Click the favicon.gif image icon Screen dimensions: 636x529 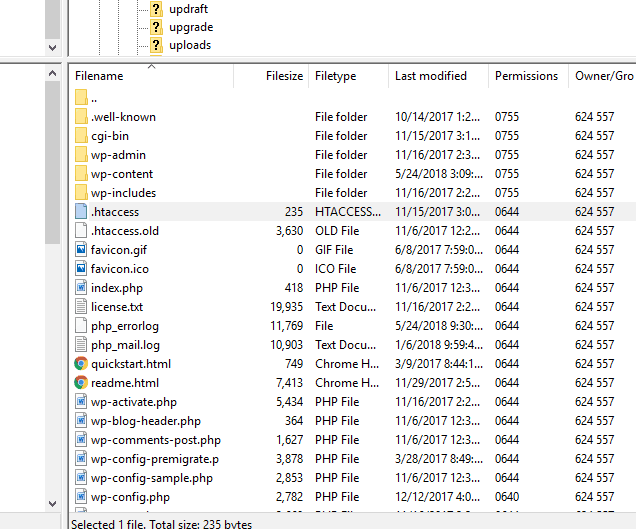81,249
